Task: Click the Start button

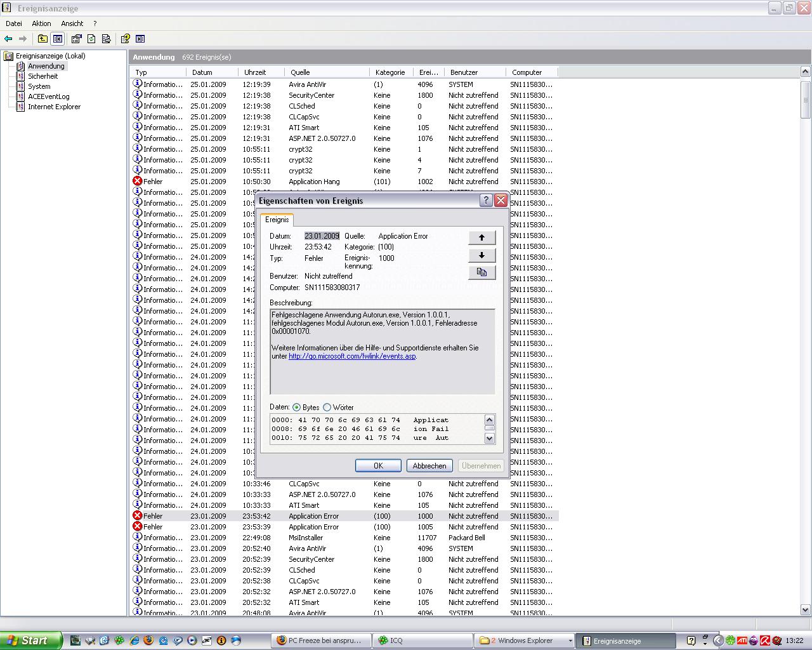Action: click(31, 640)
